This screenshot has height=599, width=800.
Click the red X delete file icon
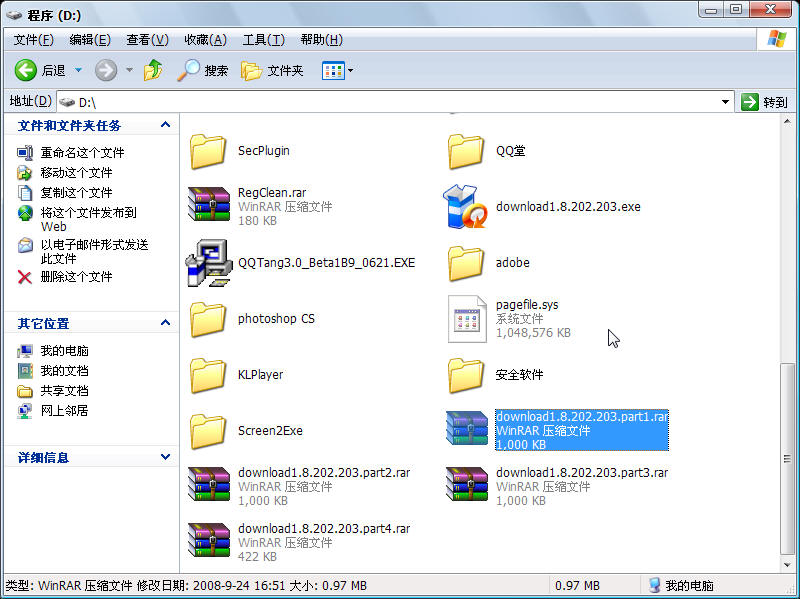pyautogui.click(x=24, y=277)
